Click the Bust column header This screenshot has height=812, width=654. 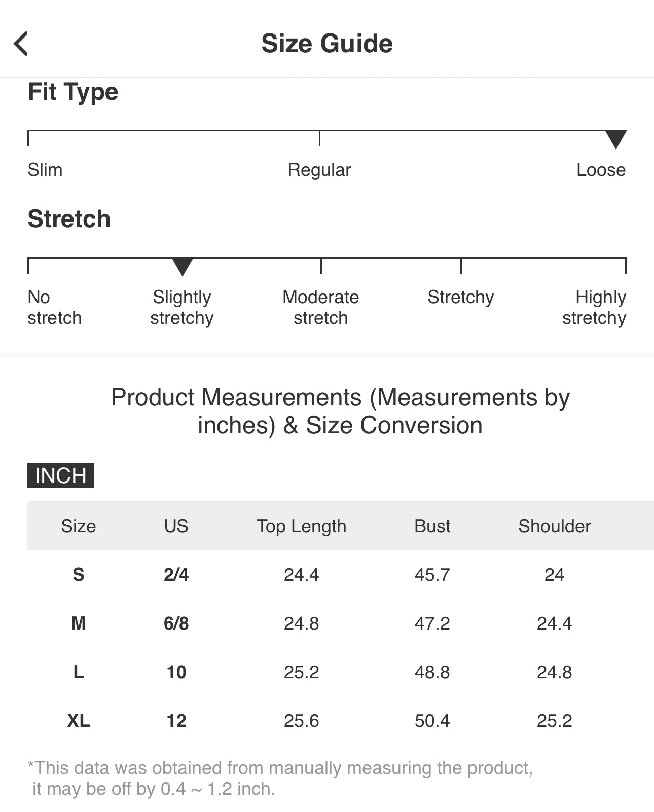click(x=432, y=526)
